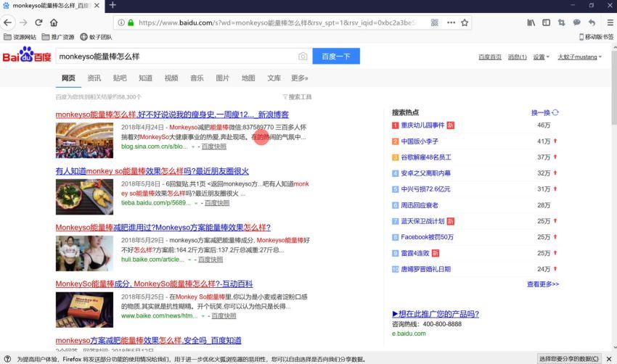Open the 新浪博客 monkeyso result title

(x=172, y=115)
